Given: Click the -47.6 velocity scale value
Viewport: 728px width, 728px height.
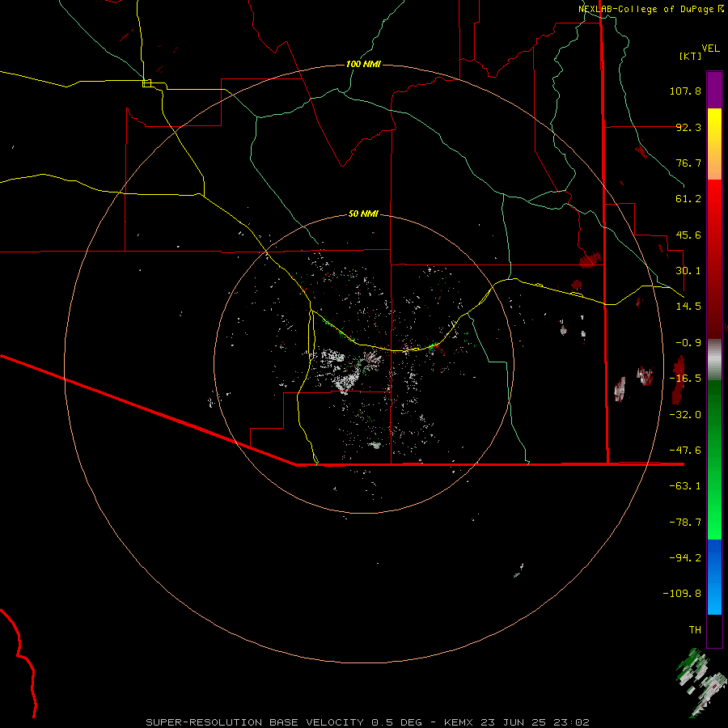Looking at the screenshot, I should click(x=685, y=451).
